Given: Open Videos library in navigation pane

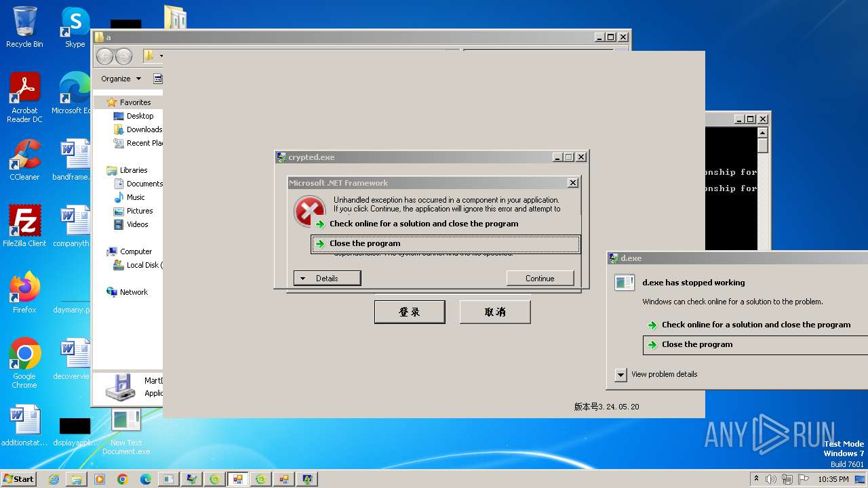Looking at the screenshot, I should [x=137, y=224].
